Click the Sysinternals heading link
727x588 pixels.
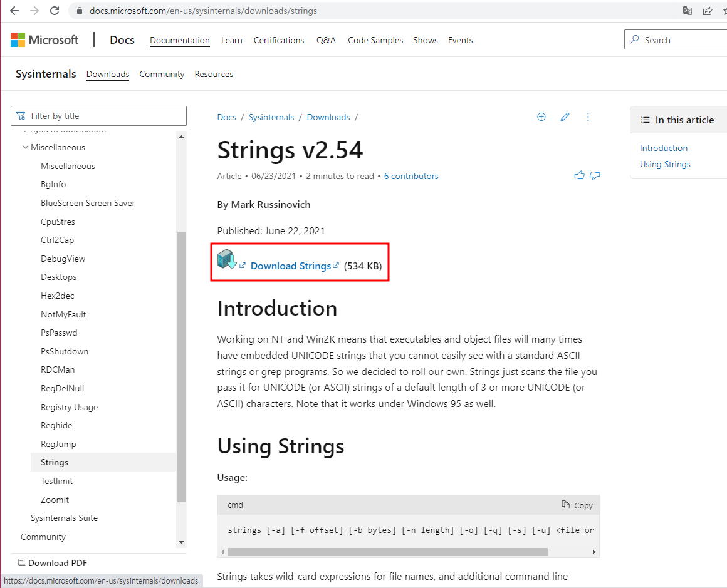[45, 74]
